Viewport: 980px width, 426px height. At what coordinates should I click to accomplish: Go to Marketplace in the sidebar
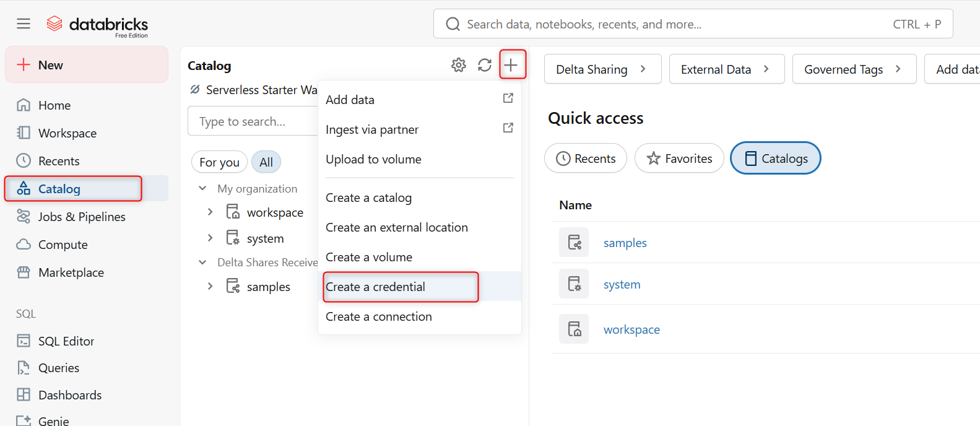point(71,272)
